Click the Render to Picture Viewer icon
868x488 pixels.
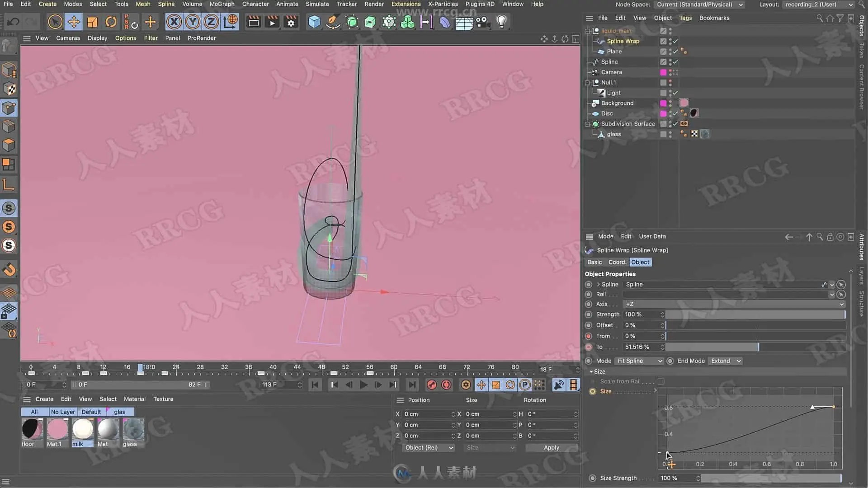272,22
